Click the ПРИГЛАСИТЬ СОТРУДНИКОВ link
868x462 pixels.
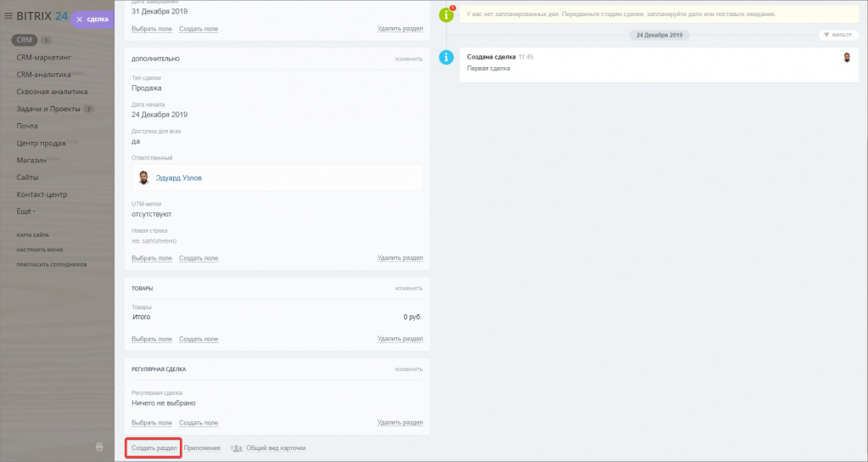(52, 265)
